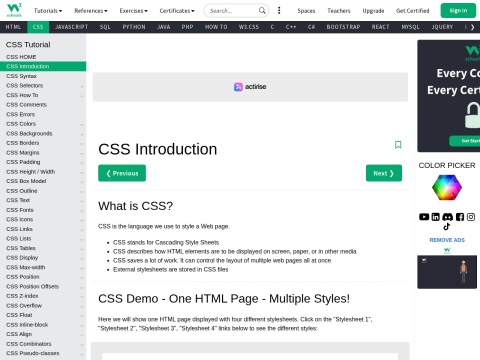This screenshot has height=360, width=480.
Task: Open the Instagram social icon
Action: (x=471, y=217)
